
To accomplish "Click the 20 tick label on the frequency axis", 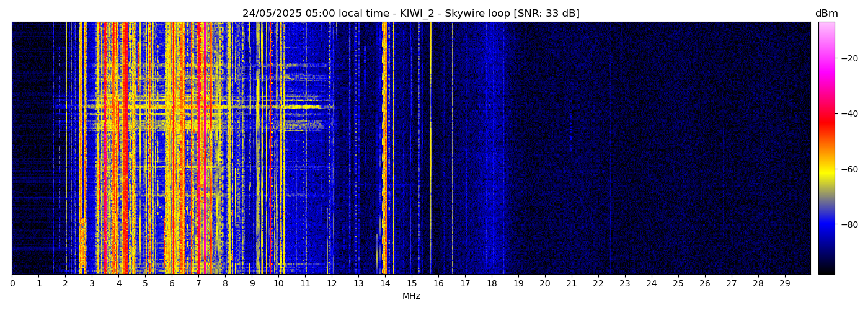I will click(544, 284).
